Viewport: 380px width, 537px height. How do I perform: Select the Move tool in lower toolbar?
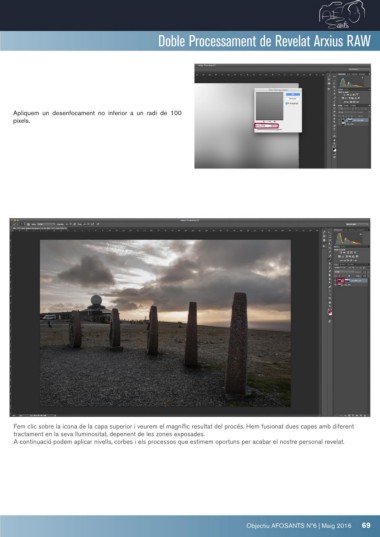click(x=330, y=233)
